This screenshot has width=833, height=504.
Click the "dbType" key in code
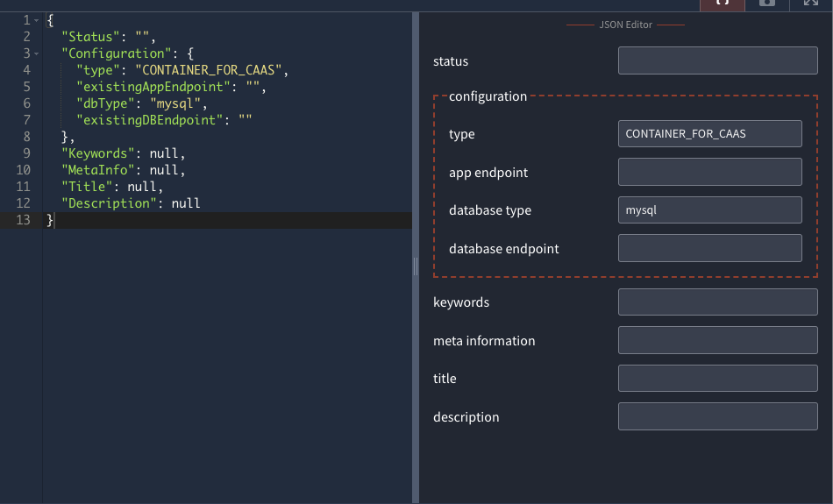point(105,103)
